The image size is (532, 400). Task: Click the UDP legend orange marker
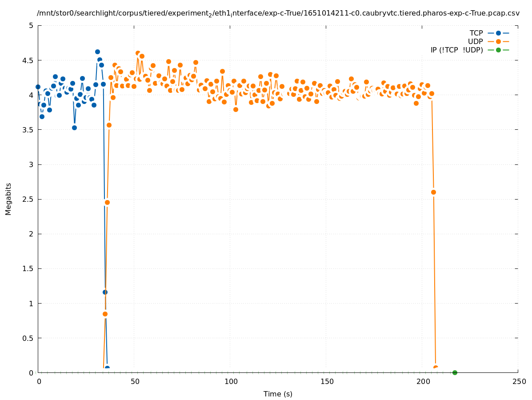[498, 41]
